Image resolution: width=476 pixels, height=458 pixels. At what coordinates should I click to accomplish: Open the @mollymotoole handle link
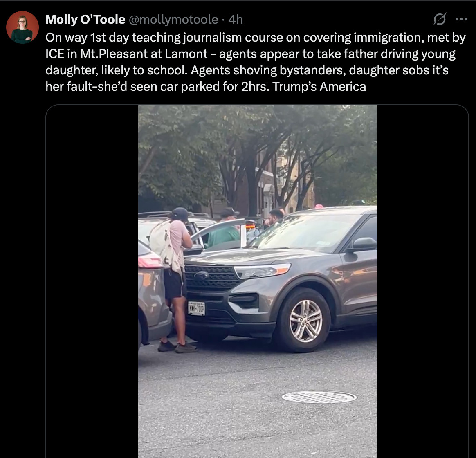point(173,20)
